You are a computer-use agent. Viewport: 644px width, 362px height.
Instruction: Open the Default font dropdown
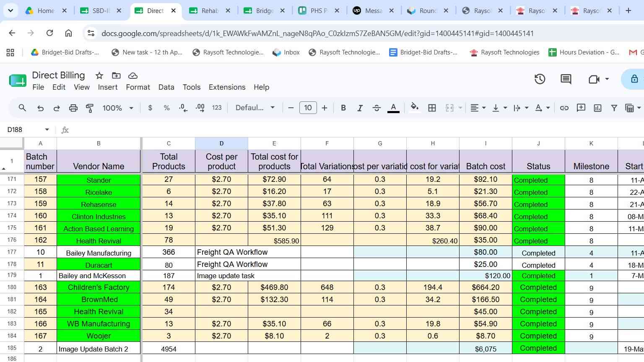pos(255,108)
